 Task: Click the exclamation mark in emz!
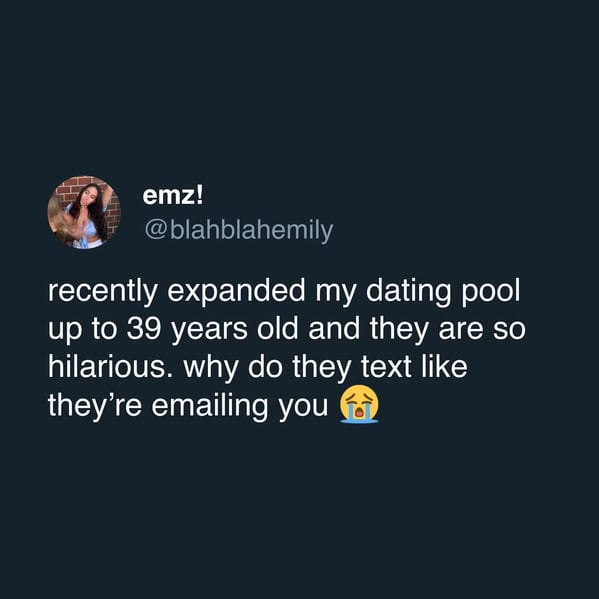(x=200, y=194)
